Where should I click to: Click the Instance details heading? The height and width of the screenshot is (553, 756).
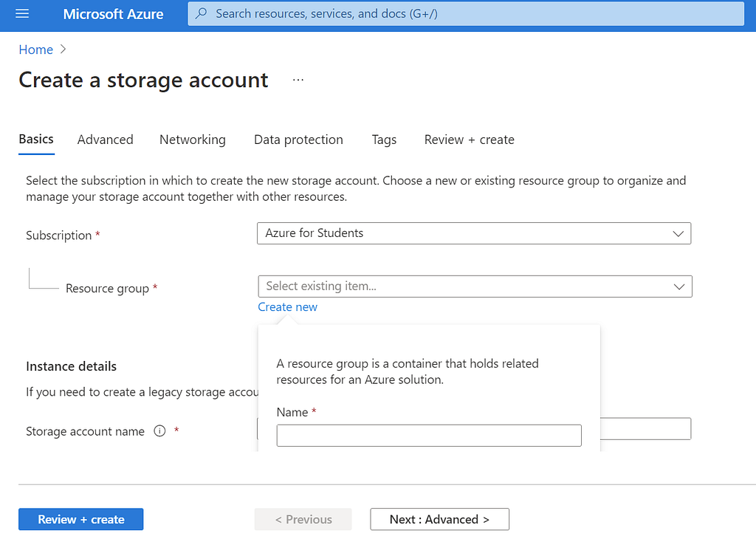click(72, 366)
